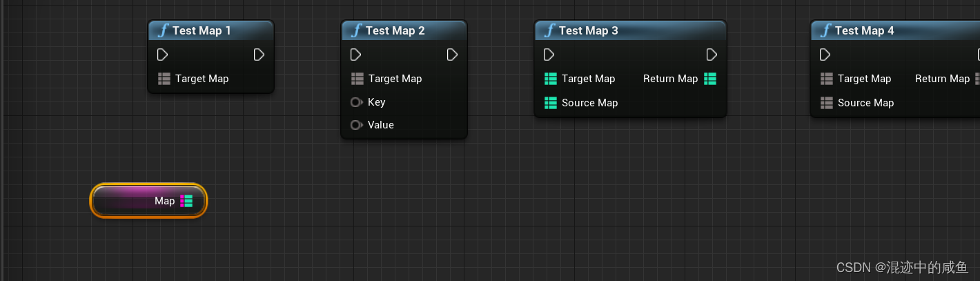980x281 pixels.
Task: Click Test Map 1 Target Map pin
Action: (x=164, y=79)
